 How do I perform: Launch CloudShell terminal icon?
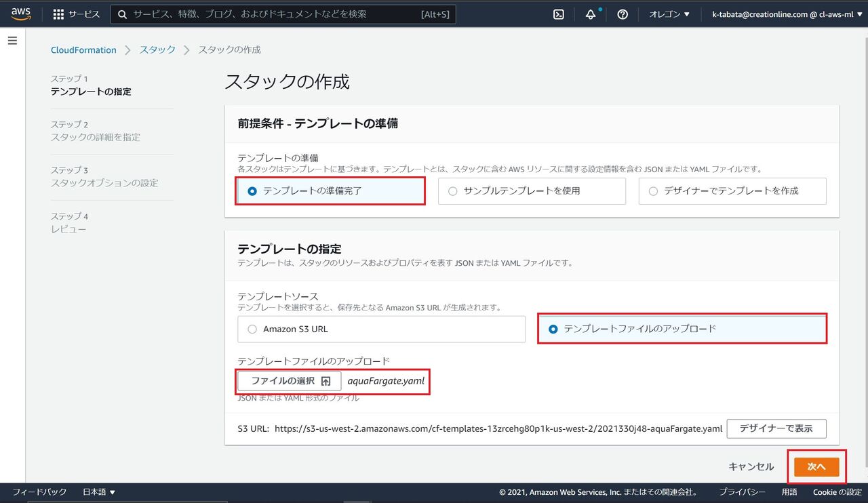(559, 14)
